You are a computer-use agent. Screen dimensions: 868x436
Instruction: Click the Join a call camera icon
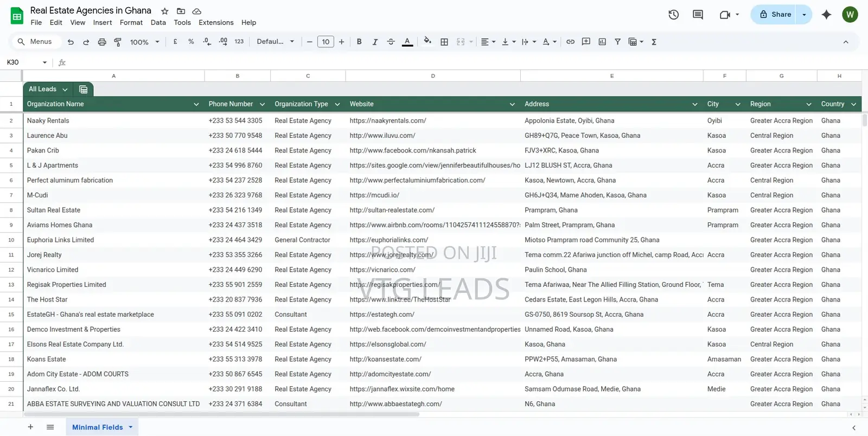point(725,15)
